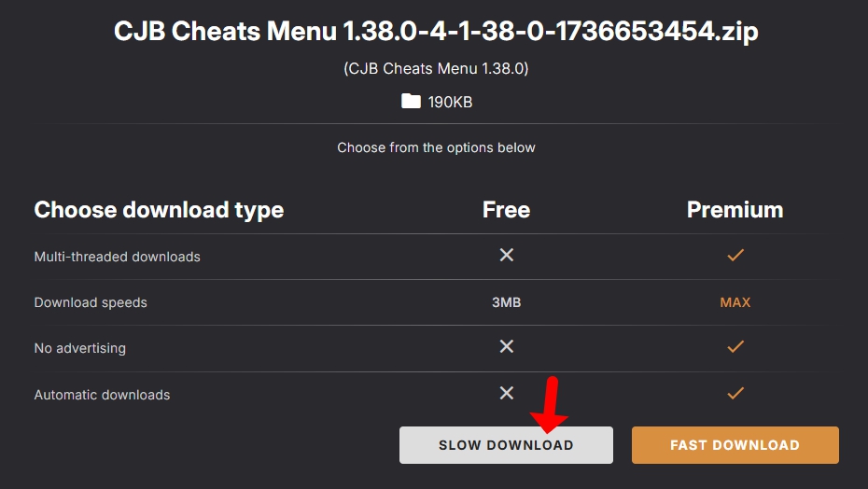
Task: Click the Choose download type heading
Action: pyautogui.click(x=159, y=211)
